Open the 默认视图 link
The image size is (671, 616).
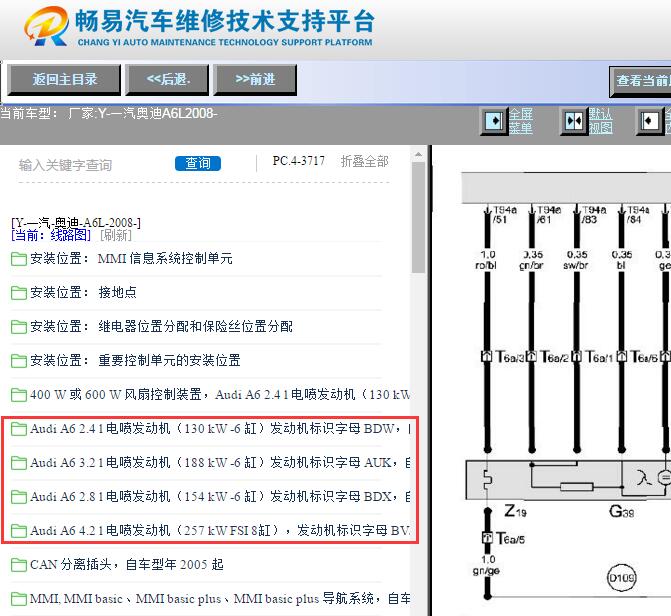click(600, 121)
